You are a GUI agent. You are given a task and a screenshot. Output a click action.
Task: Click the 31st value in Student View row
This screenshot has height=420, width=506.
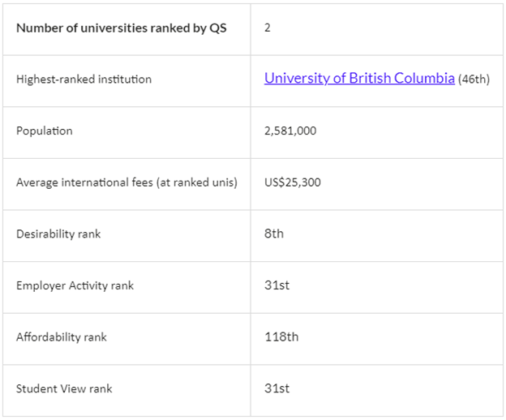point(277,388)
